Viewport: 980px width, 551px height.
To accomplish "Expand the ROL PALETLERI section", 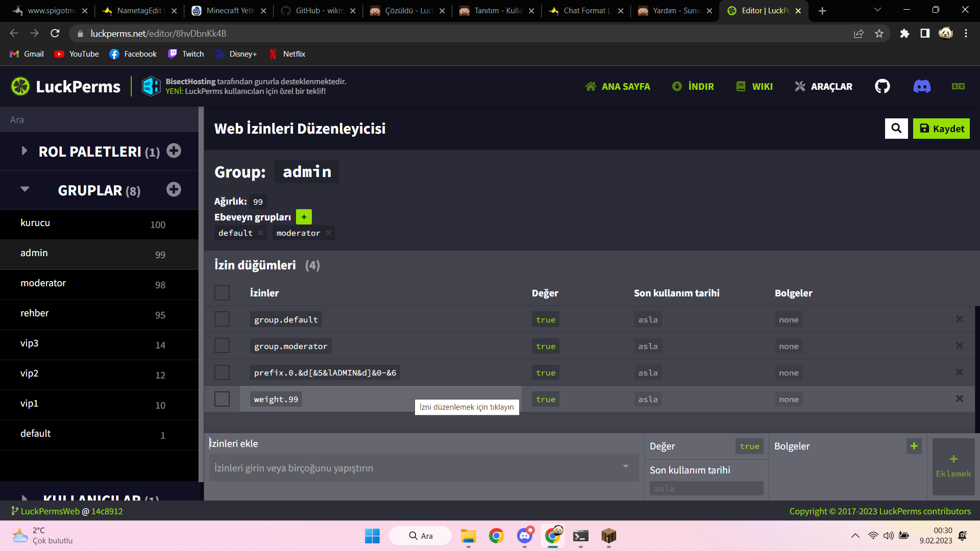I will [x=24, y=151].
